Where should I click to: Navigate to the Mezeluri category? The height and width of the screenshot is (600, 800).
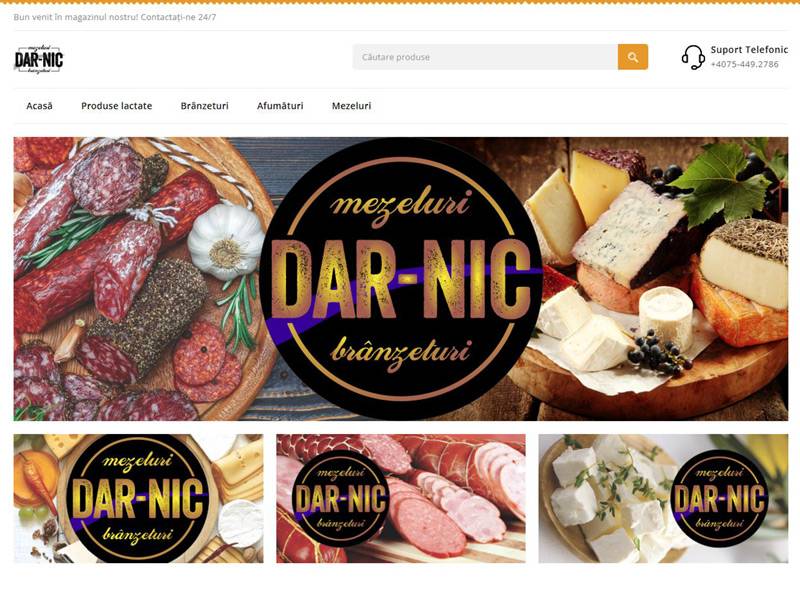[x=352, y=106]
